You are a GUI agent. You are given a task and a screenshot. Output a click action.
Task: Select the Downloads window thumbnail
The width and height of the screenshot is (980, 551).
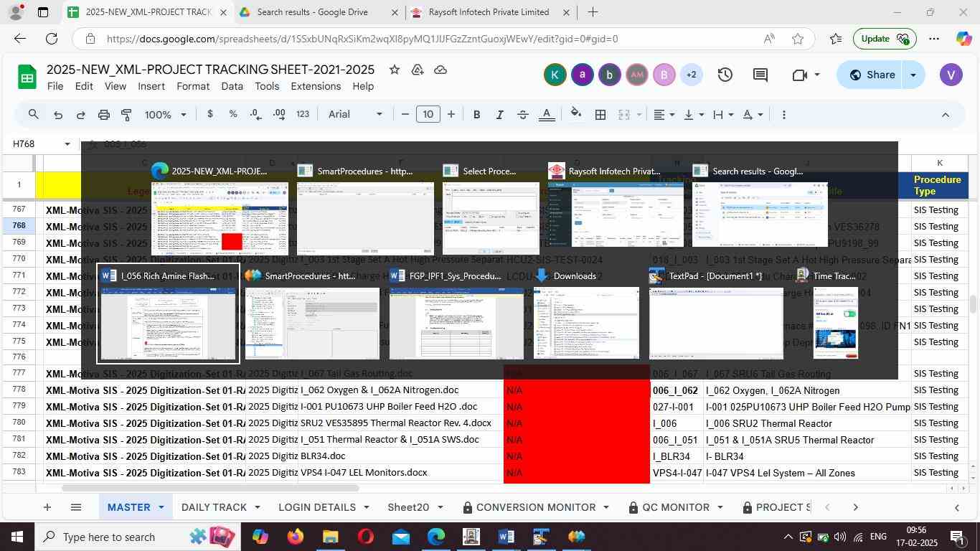click(586, 314)
